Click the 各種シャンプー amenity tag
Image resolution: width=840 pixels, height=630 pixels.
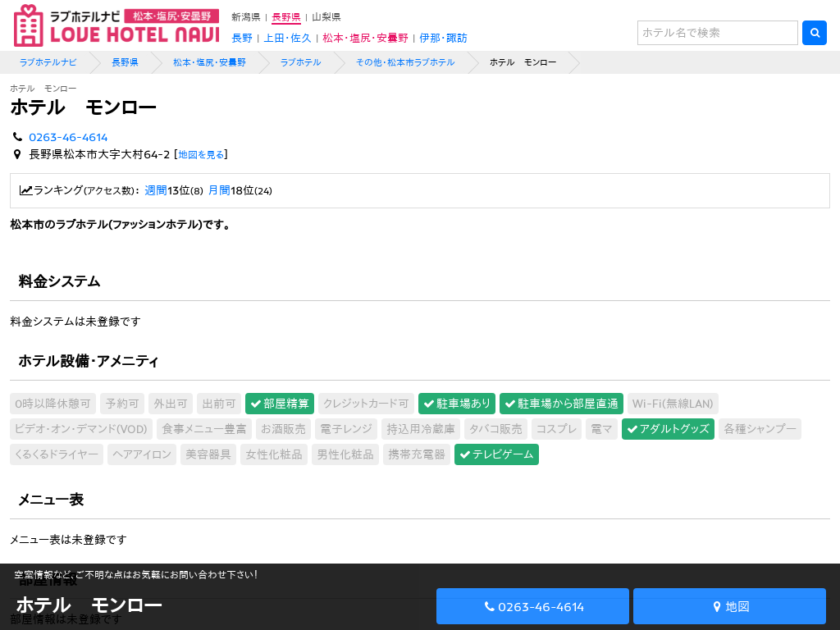pos(760,429)
